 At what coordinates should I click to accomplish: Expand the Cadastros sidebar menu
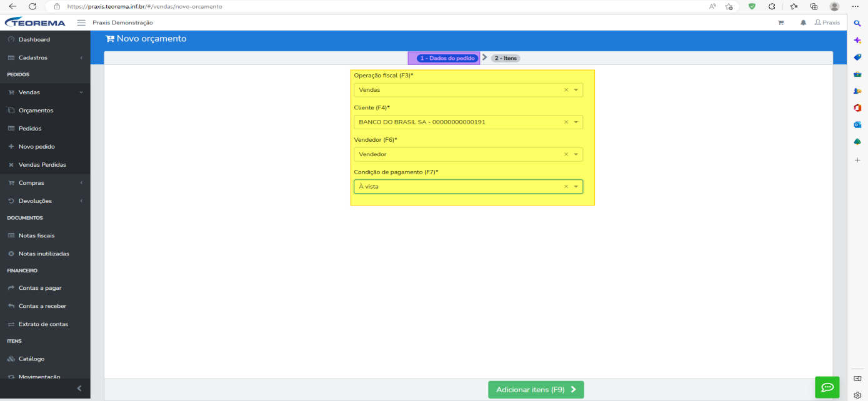pos(45,57)
